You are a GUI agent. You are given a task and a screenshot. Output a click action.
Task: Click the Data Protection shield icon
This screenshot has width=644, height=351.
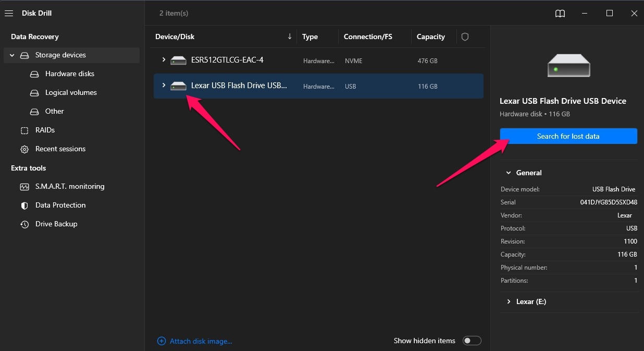(24, 205)
